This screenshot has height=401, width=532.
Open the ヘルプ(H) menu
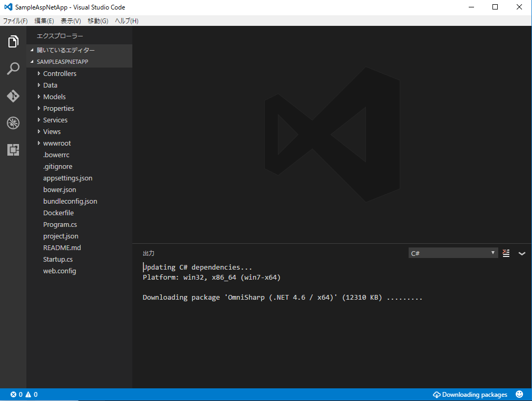[x=127, y=21]
